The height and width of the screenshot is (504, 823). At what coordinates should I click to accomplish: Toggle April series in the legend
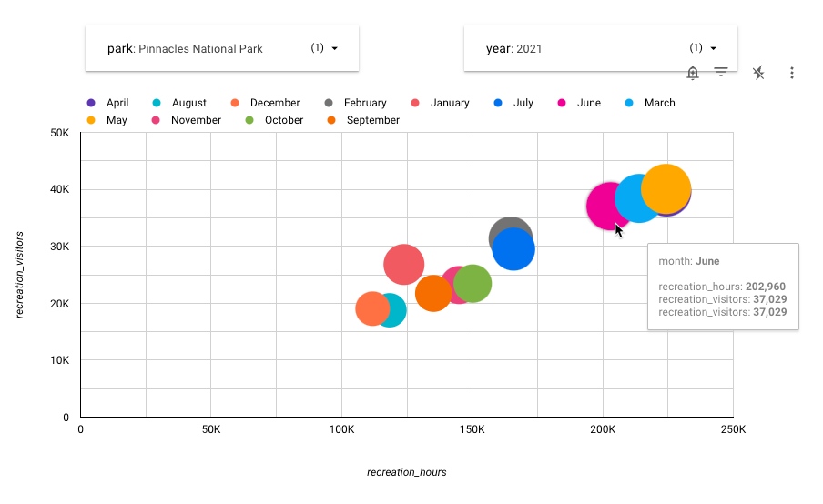[x=117, y=103]
